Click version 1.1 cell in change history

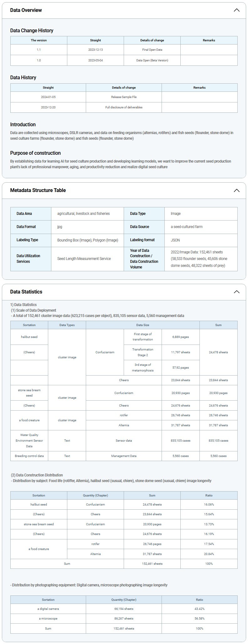39,50
